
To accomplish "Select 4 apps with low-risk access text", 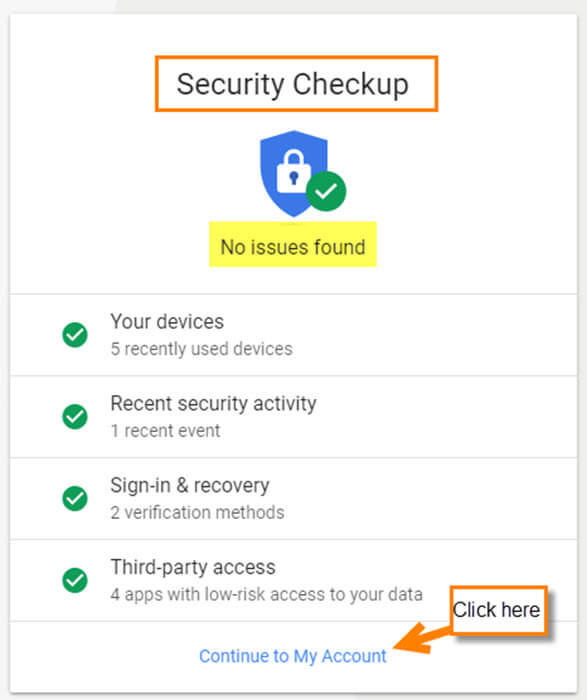I will pos(266,595).
